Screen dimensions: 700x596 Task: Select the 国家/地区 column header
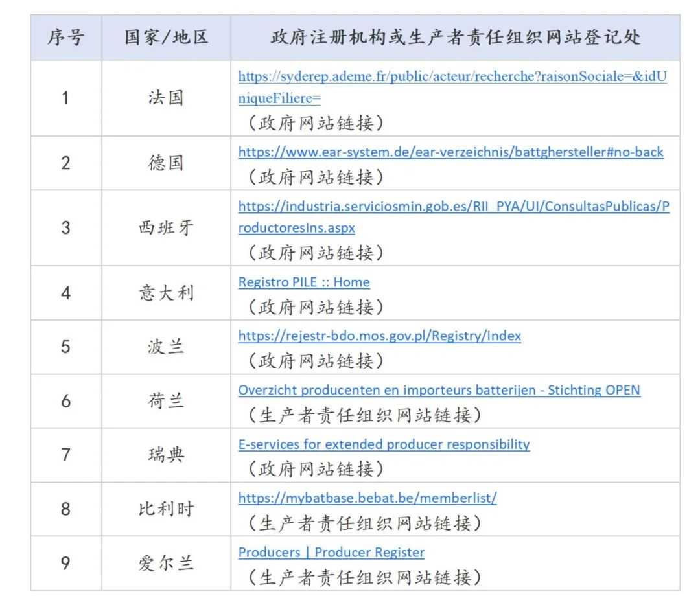166,38
